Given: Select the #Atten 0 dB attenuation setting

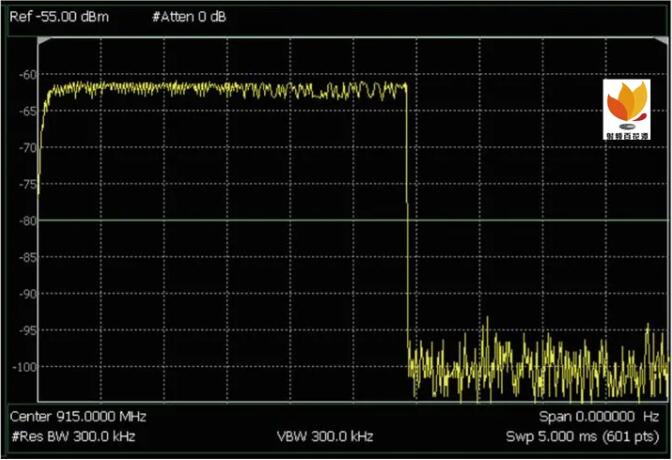Looking at the screenshot, I should pos(190,17).
